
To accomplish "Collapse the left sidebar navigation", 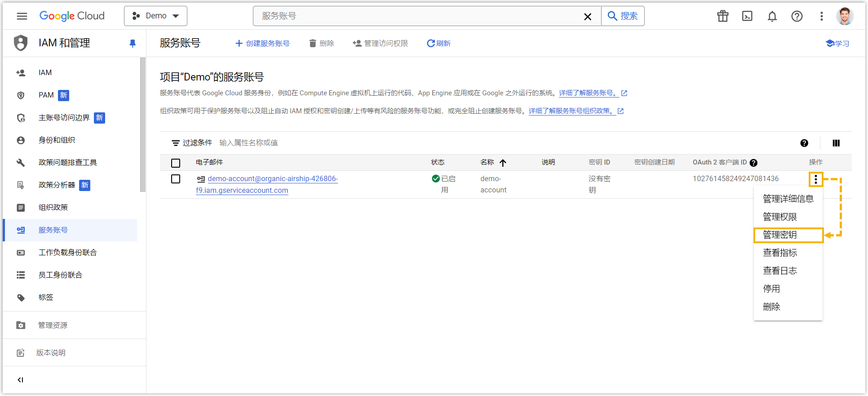I will 20,380.
